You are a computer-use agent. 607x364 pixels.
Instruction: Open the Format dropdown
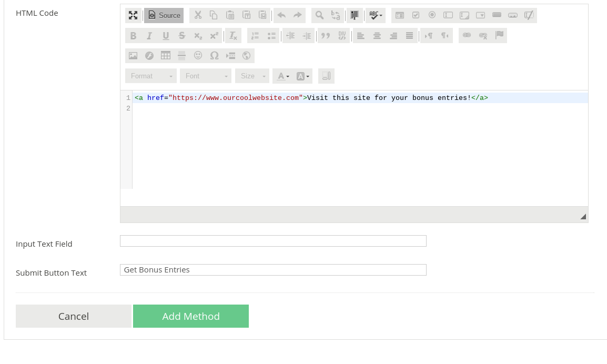tap(151, 76)
